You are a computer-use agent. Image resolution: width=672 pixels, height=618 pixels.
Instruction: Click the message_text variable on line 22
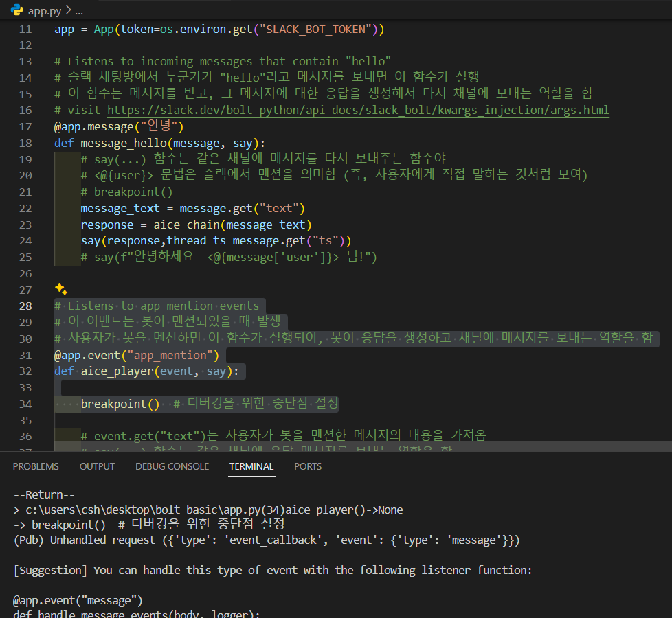[x=120, y=209]
